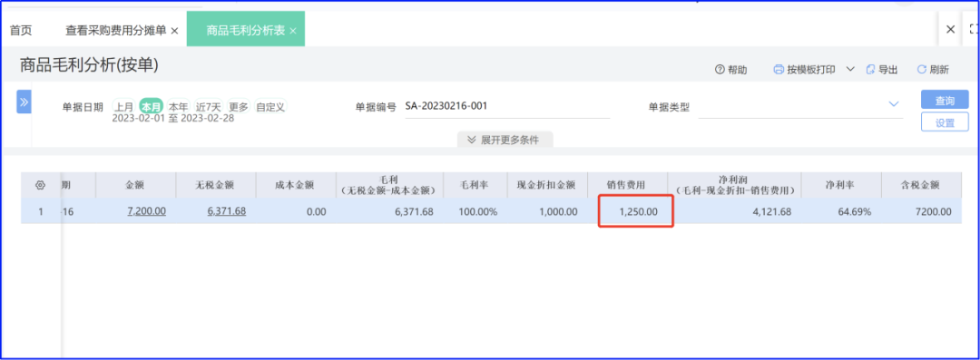Click the 1,000.00 cash discount cell

pos(547,211)
